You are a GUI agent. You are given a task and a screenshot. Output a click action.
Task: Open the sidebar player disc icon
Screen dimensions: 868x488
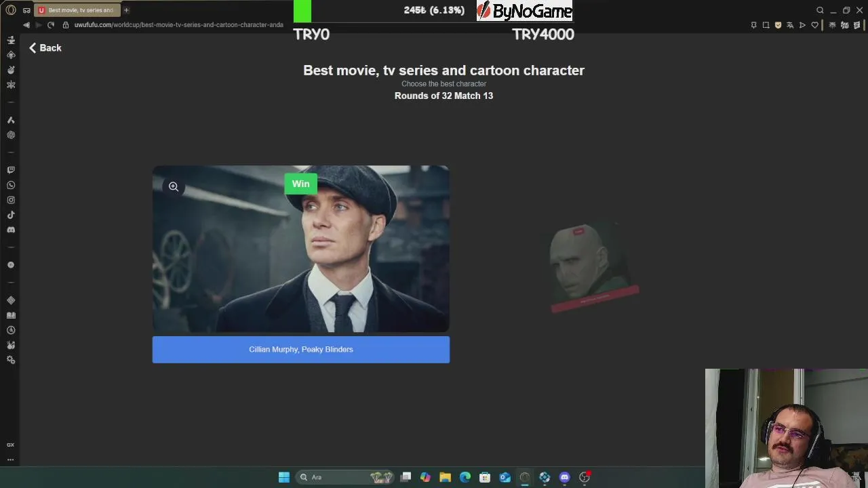(x=11, y=265)
